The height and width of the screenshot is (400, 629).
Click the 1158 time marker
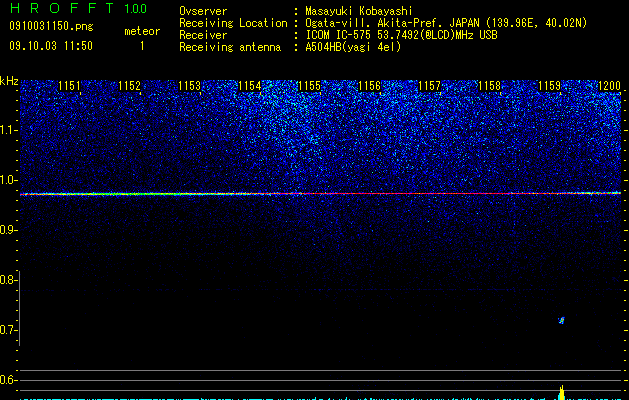490,86
